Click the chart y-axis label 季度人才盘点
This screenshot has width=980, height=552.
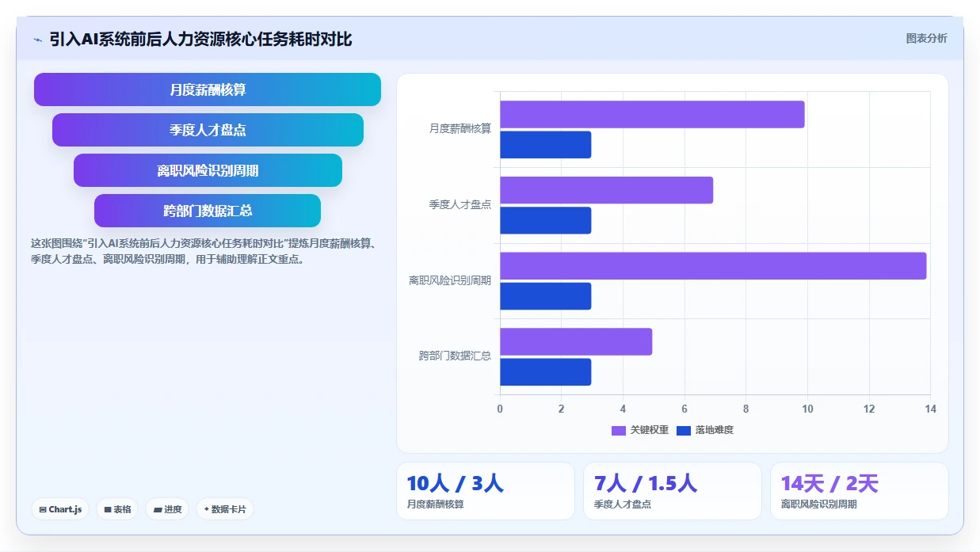460,204
